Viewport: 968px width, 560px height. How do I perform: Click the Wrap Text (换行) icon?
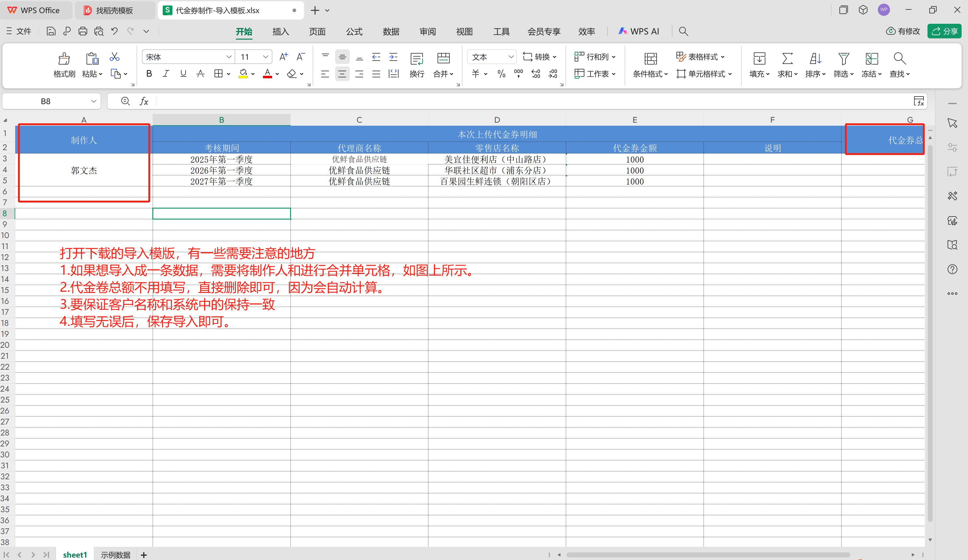pos(417,59)
